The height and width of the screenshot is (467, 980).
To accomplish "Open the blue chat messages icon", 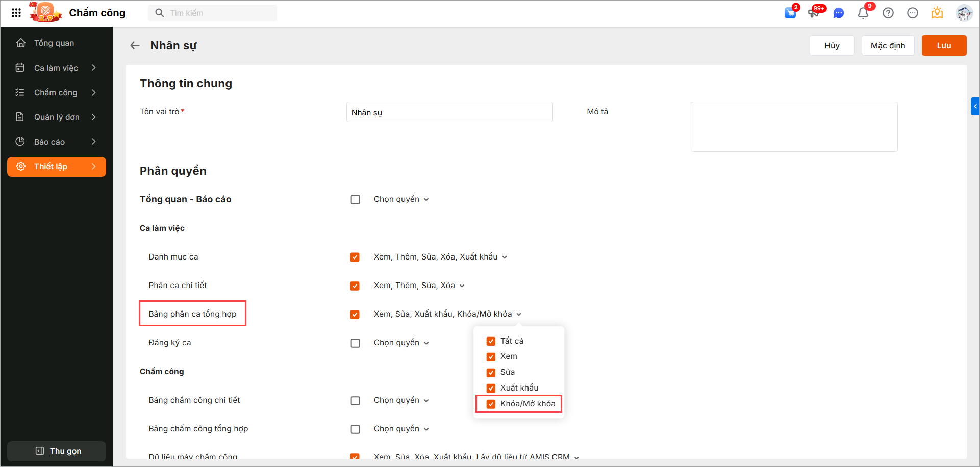I will click(x=838, y=13).
